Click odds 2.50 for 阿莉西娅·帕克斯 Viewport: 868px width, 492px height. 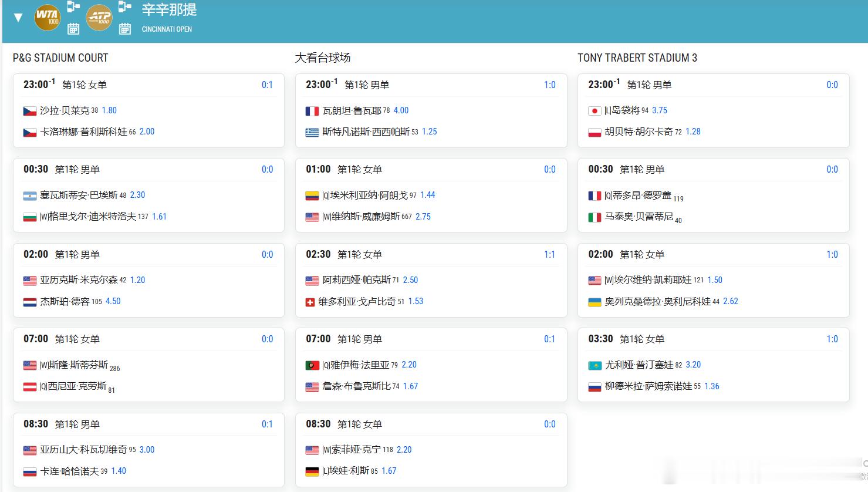click(x=410, y=280)
